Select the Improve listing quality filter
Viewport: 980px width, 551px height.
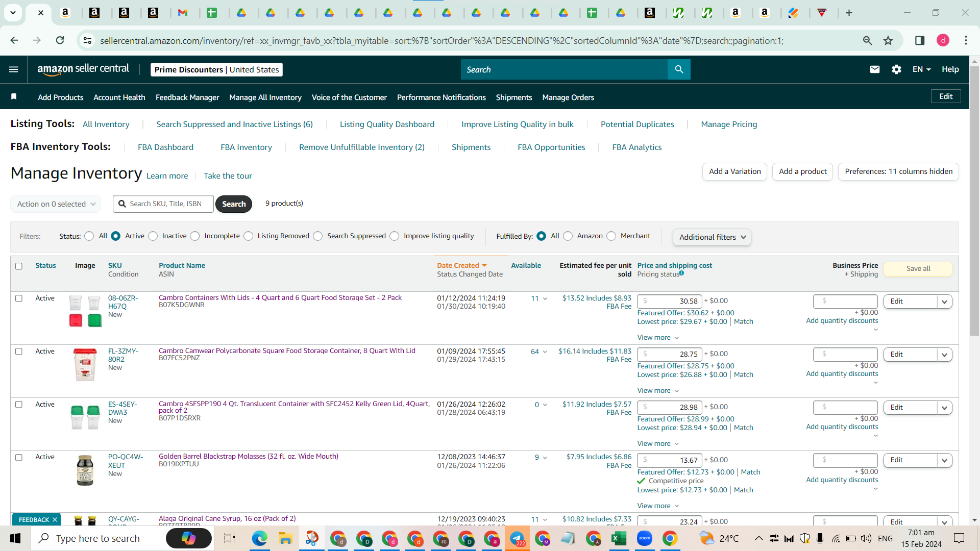395,236
